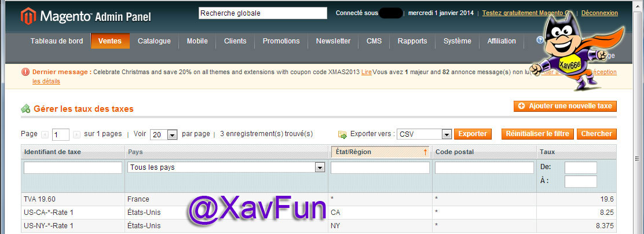Click the Taux De filter field
Image resolution: width=644 pixels, height=234 pixels.
[581, 167]
